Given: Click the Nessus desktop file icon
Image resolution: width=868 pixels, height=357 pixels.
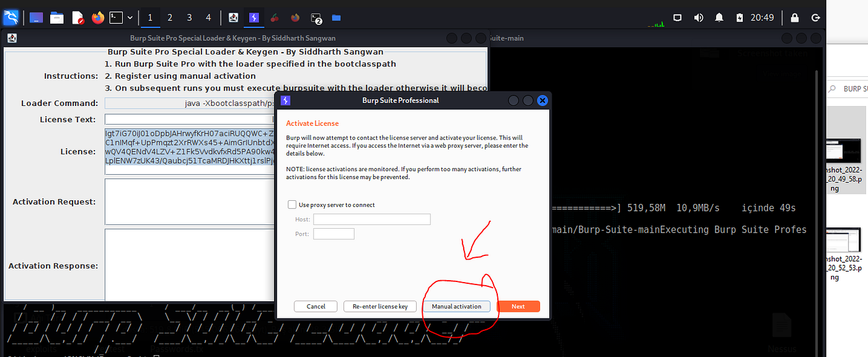Looking at the screenshot, I should click(782, 327).
